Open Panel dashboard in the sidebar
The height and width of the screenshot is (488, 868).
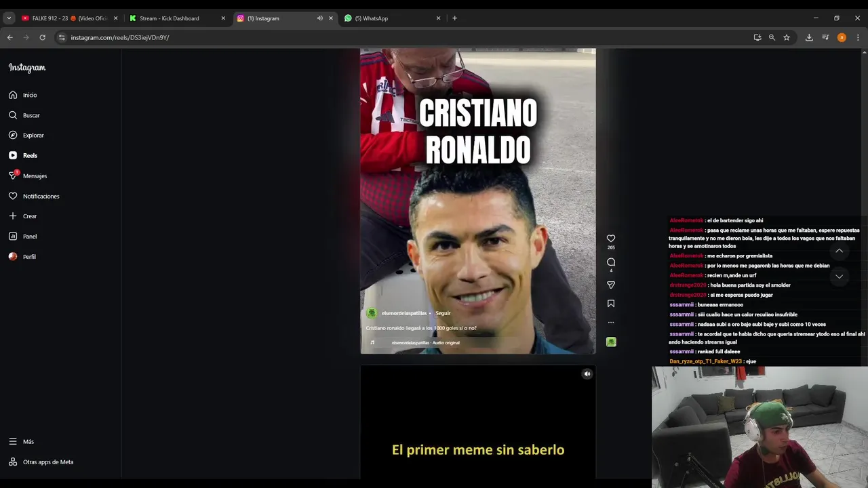point(23,237)
